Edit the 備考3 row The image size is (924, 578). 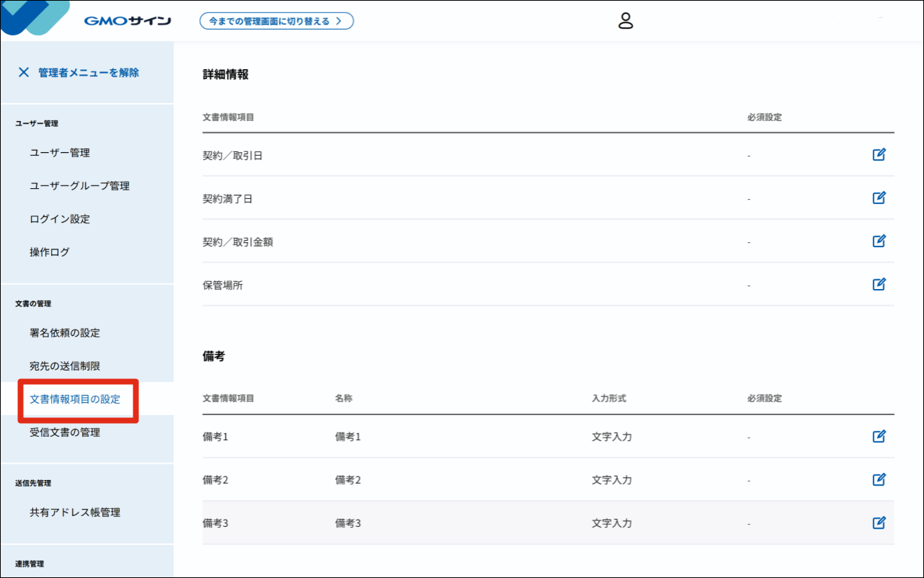click(x=879, y=523)
